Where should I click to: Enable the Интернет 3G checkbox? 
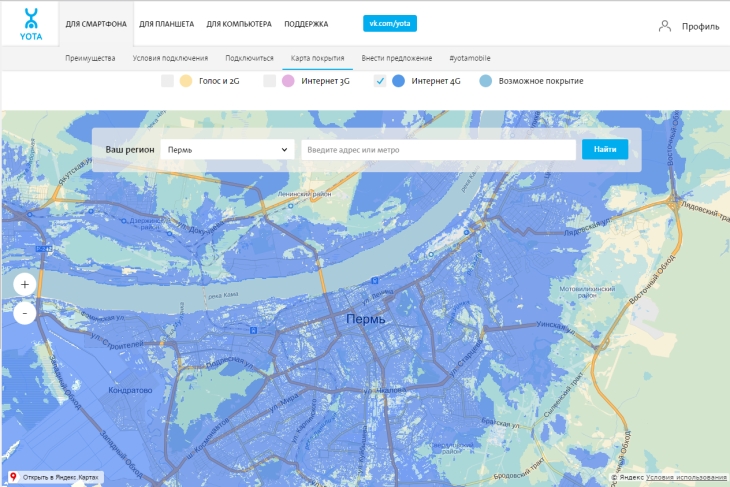270,81
